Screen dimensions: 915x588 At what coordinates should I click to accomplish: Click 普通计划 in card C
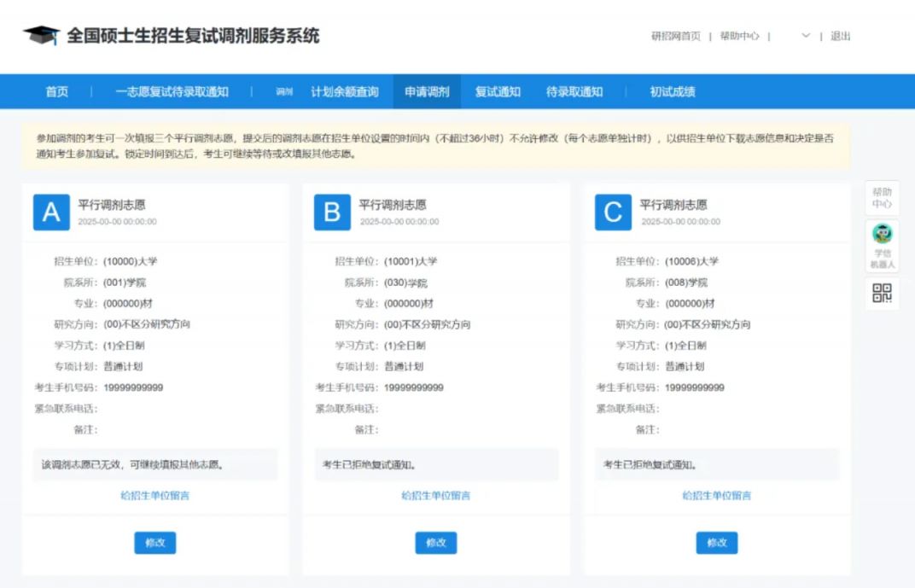click(x=685, y=366)
